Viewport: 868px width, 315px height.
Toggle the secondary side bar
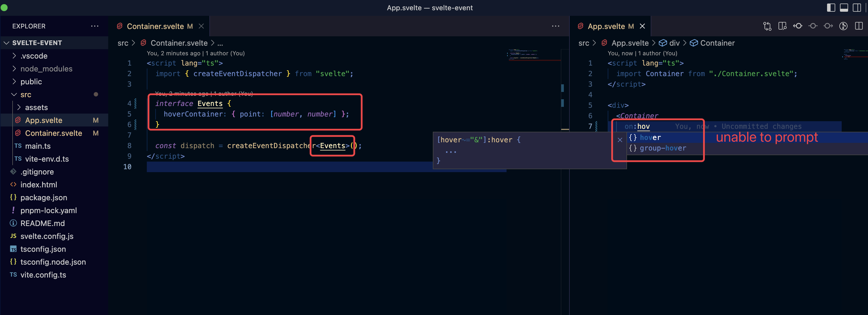[857, 7]
